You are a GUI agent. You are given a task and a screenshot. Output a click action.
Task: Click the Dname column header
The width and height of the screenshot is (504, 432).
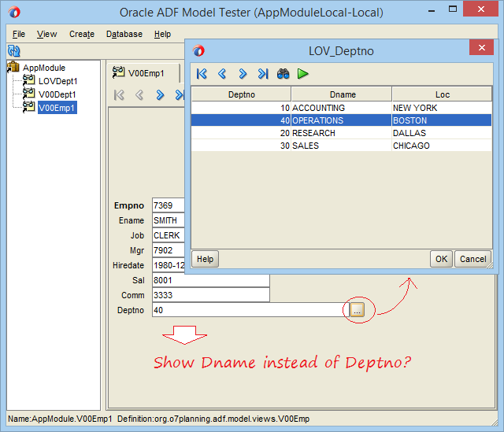tap(342, 94)
